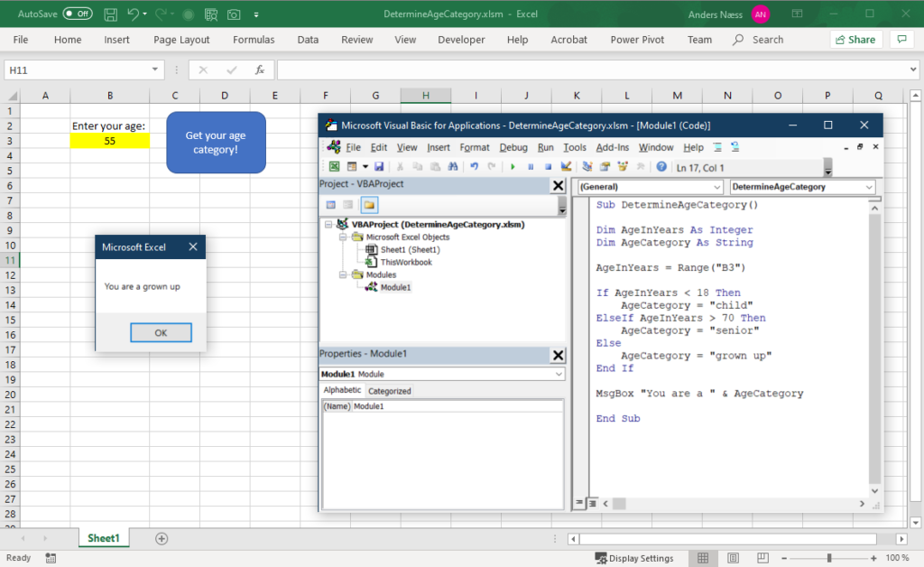The height and width of the screenshot is (567, 924).
Task: Customize Quick Access Toolbar arrow
Action: (256, 14)
